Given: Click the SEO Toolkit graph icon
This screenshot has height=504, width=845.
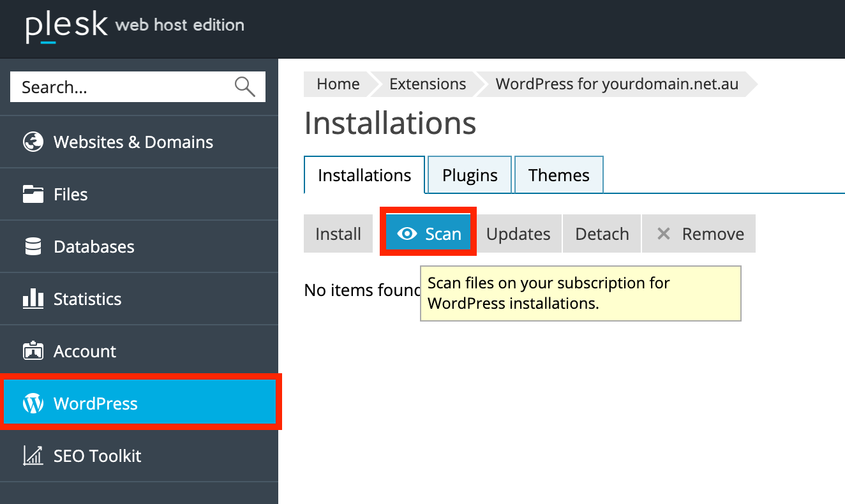Looking at the screenshot, I should pos(33,456).
